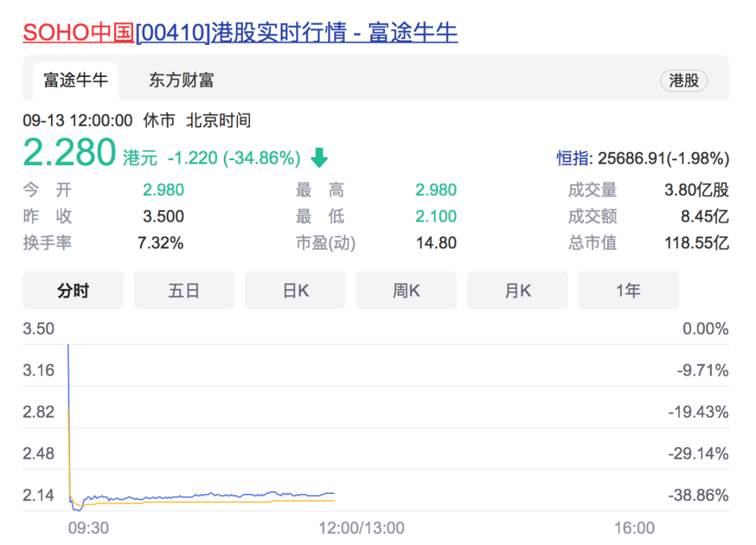Image resolution: width=756 pixels, height=545 pixels.
Task: Click the yellow average line on chart
Action: pos(210,502)
